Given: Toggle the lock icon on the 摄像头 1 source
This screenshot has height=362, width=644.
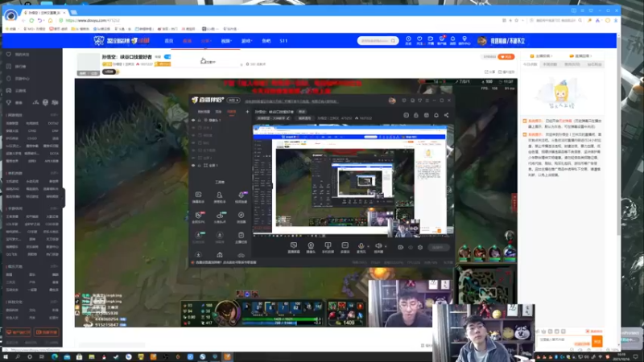Looking at the screenshot, I should click(200, 120).
